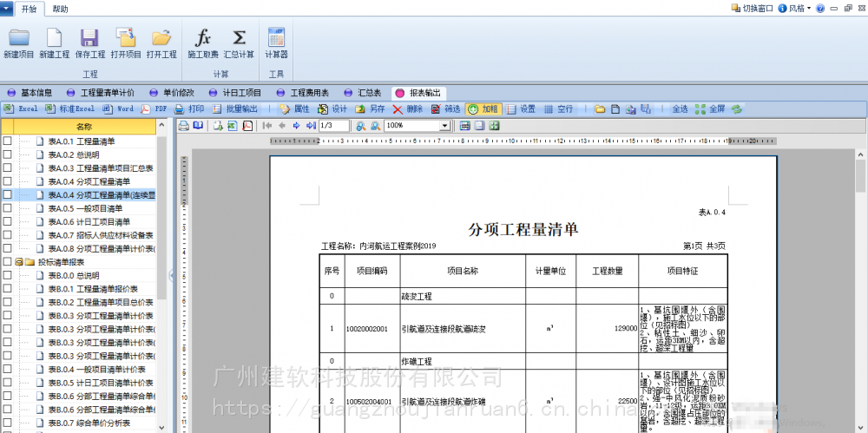Export report to PDF
868x433 pixels.
(x=154, y=109)
